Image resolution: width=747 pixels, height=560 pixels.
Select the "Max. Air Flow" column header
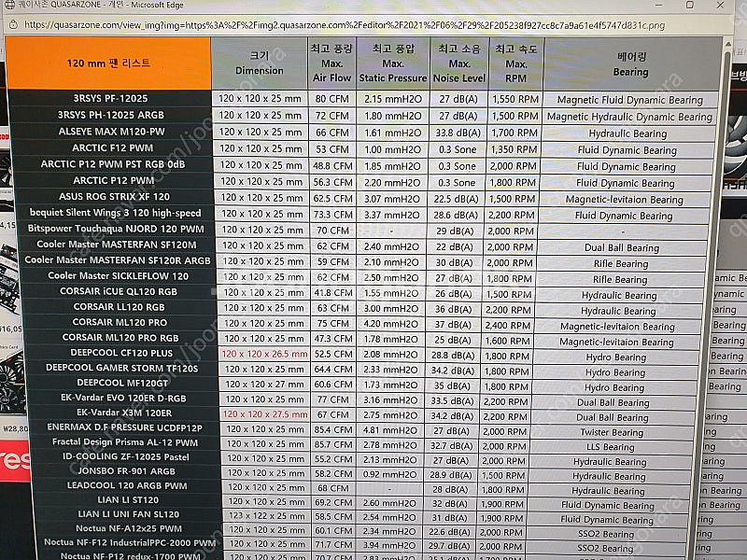[x=333, y=63]
